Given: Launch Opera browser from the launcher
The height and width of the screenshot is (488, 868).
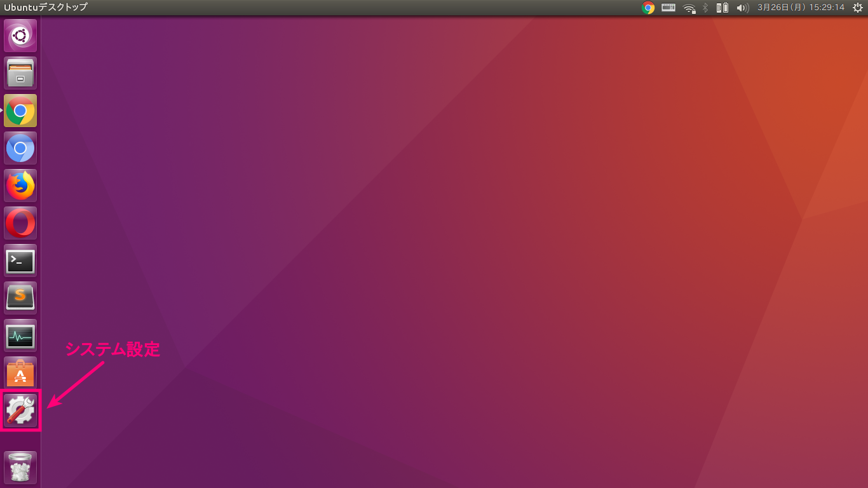Looking at the screenshot, I should [x=20, y=223].
